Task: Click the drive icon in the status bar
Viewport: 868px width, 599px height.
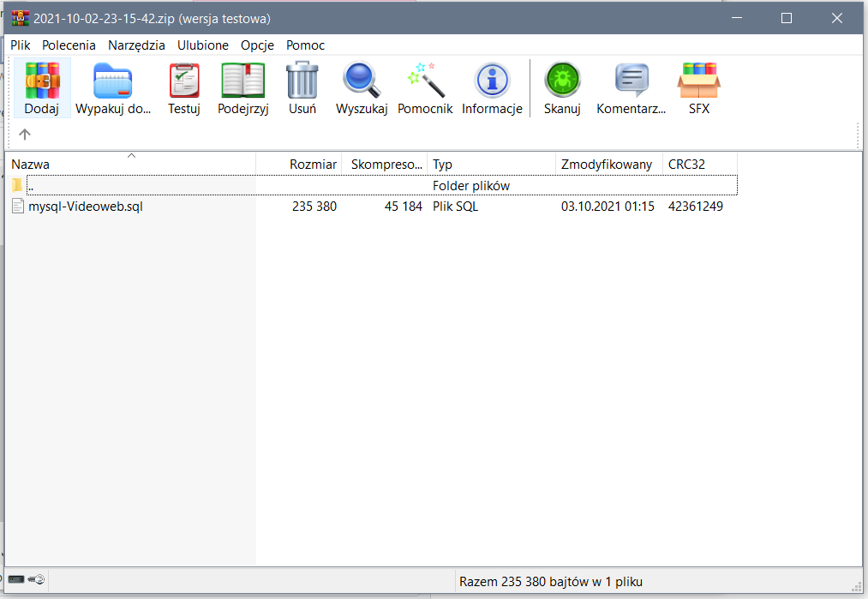Action: coord(16,579)
